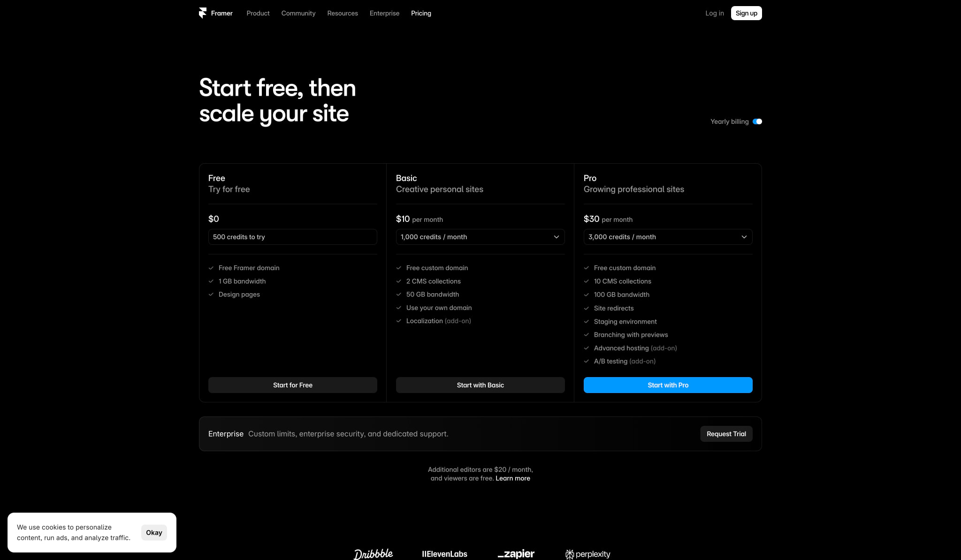Click the "10 CMS collections" feature

point(622,281)
